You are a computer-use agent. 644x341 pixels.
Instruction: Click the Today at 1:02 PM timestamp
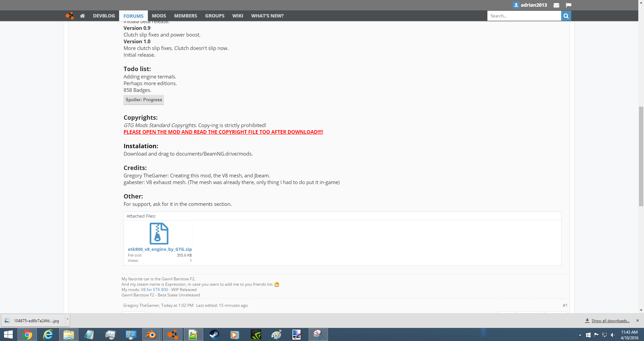point(177,305)
